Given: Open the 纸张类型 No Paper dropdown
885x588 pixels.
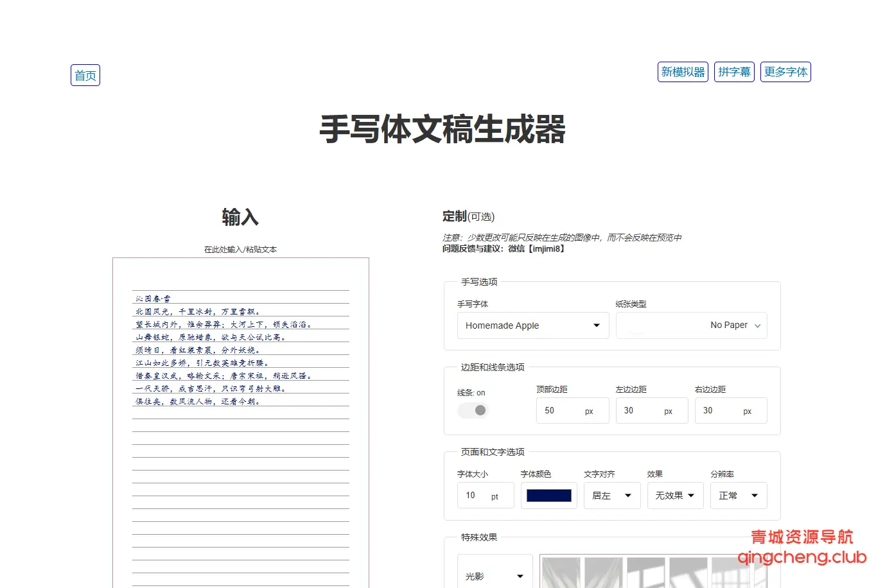Looking at the screenshot, I should click(x=690, y=325).
